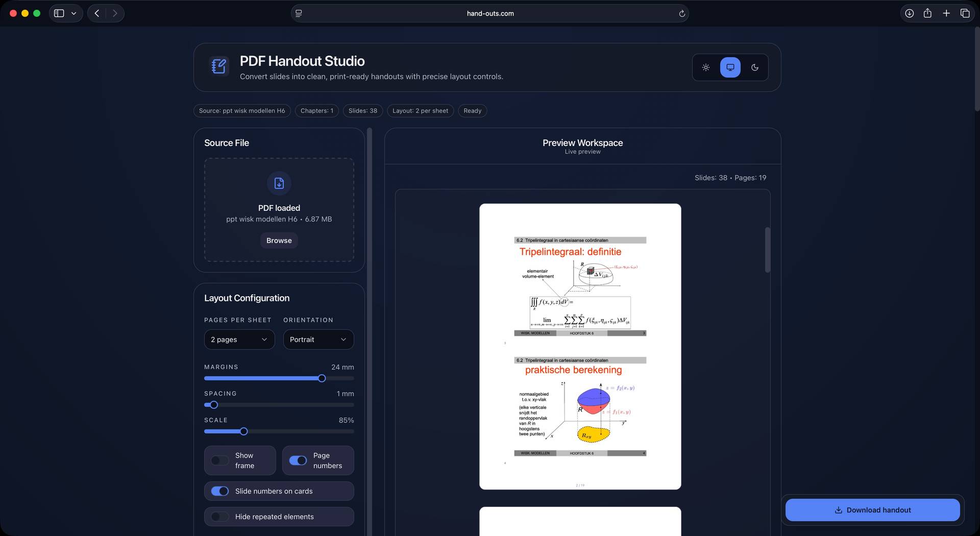The height and width of the screenshot is (536, 980).
Task: Click the 'Slides: 38' status chip
Action: [x=363, y=111]
